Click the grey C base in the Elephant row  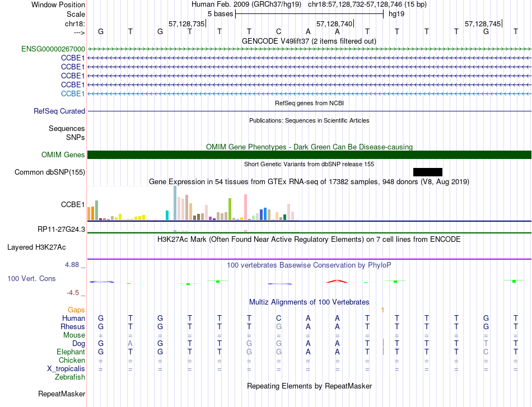point(486,352)
